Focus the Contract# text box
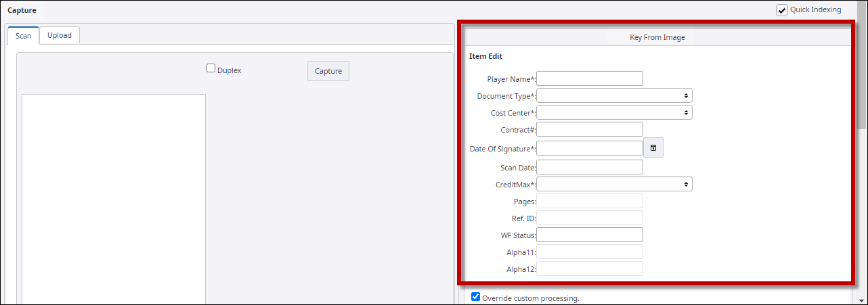Image resolution: width=868 pixels, height=305 pixels. 590,129
